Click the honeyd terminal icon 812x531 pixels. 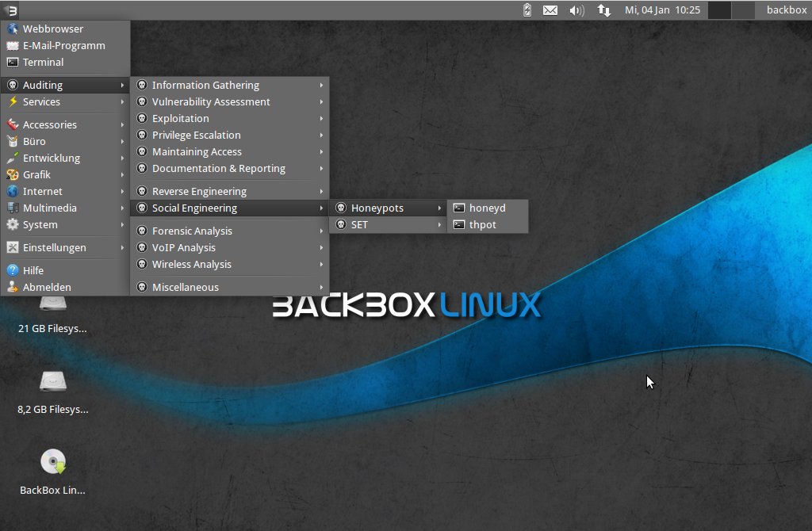tap(459, 208)
